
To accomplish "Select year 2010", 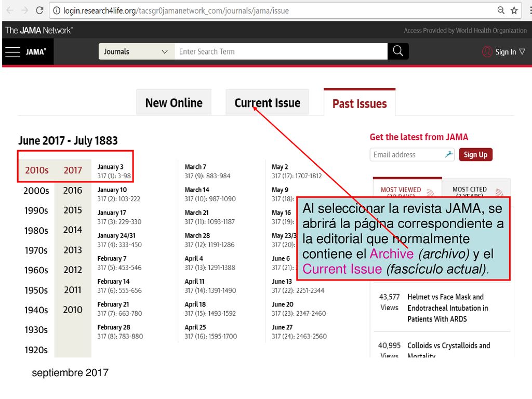I will click(73, 310).
